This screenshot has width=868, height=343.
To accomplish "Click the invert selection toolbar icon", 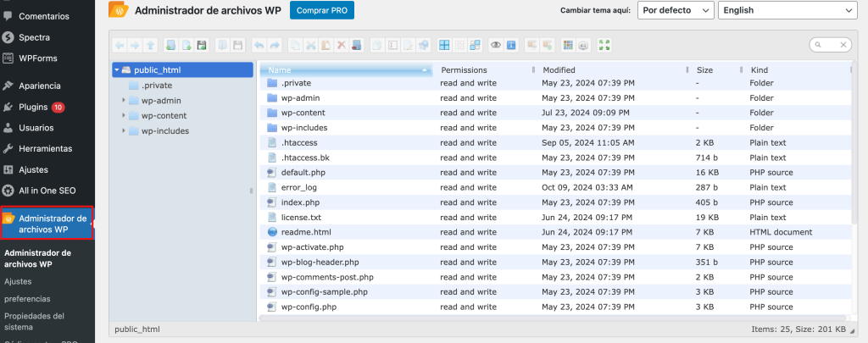I will (475, 45).
